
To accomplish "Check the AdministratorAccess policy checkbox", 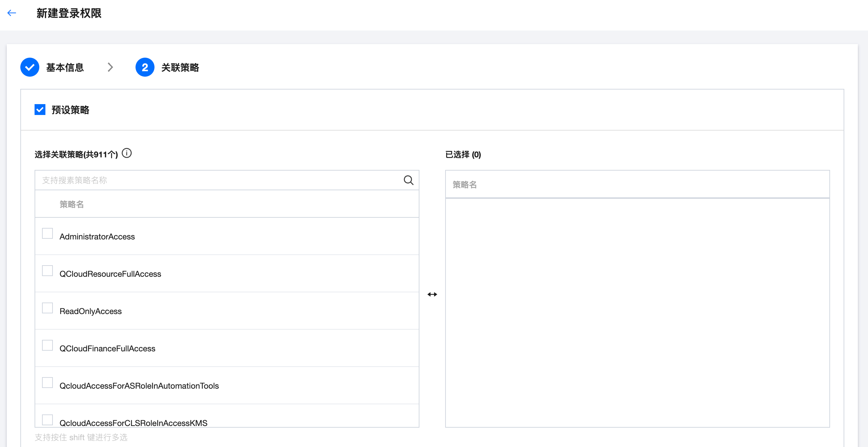I will [x=47, y=233].
